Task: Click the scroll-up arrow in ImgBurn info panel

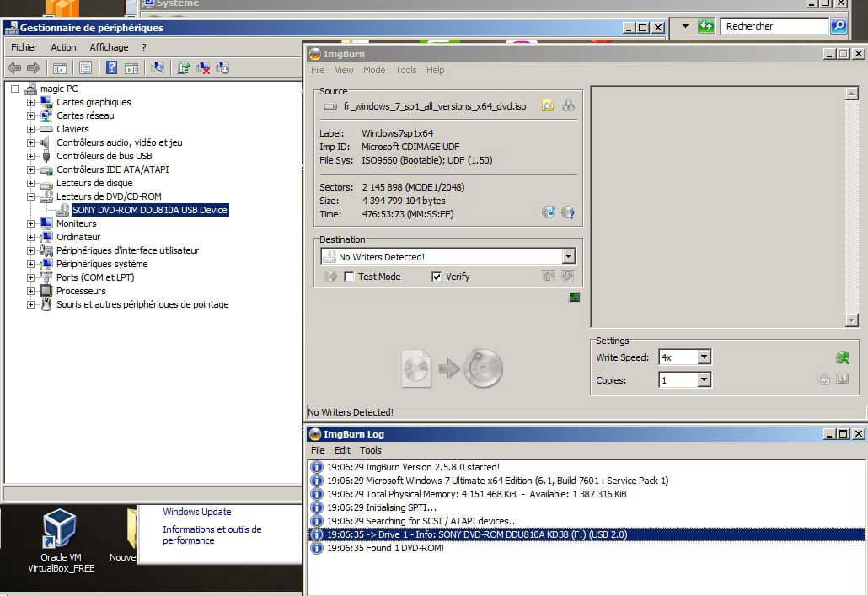Action: pyautogui.click(x=851, y=94)
